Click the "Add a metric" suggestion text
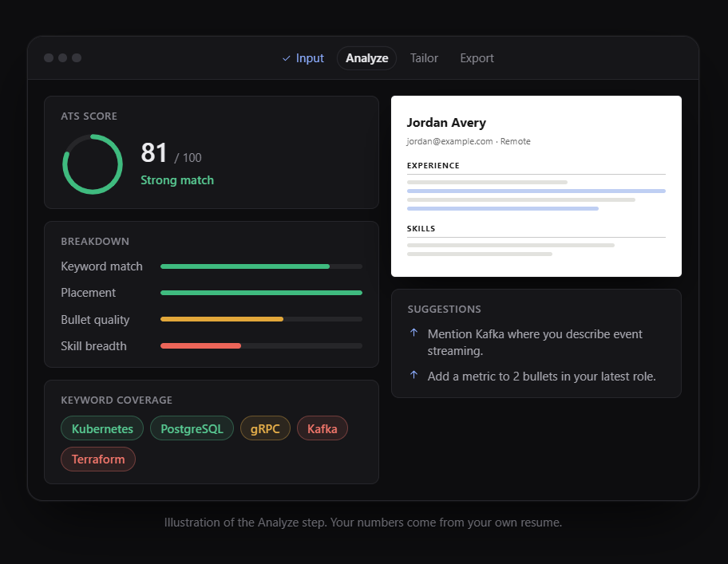The height and width of the screenshot is (564, 728). point(541,377)
